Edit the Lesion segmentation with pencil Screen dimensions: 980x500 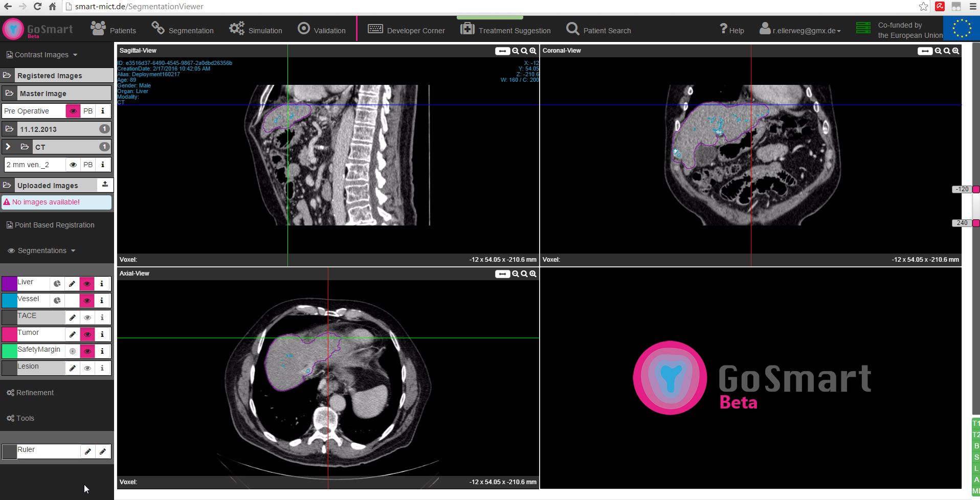pyautogui.click(x=72, y=368)
